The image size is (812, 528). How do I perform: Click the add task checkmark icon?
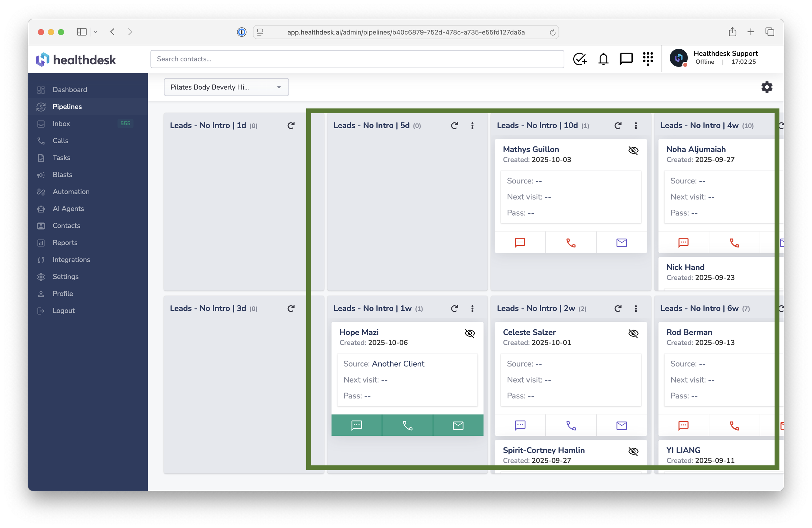579,59
